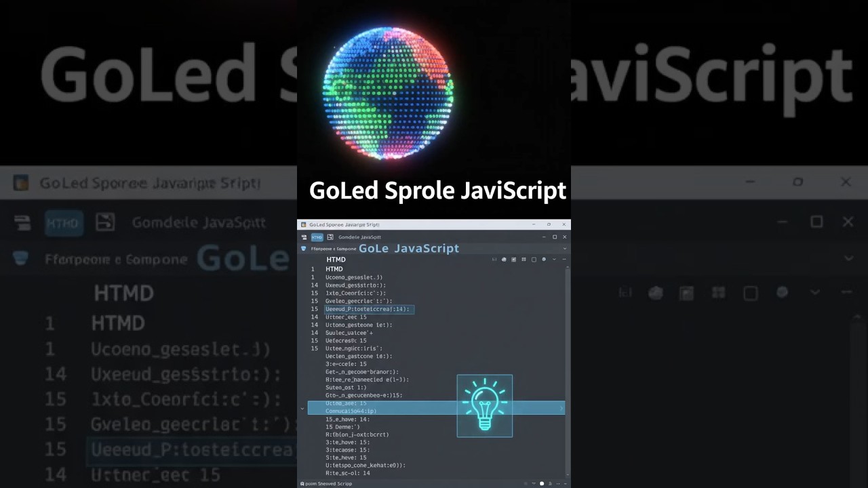Click code line R:fb(on_j-oxtcbcrct)
This screenshot has height=488, width=868.
point(357,434)
